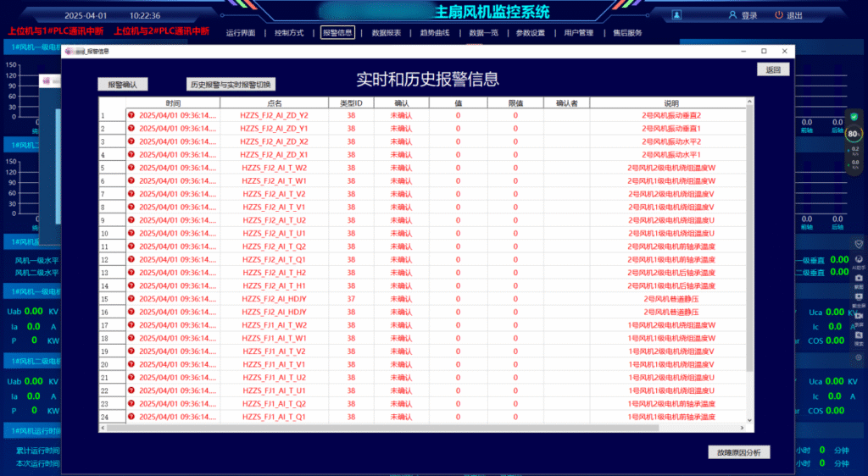The height and width of the screenshot is (476, 868).
Task: Click the cell HZZS_FJ2_AI_T_Q1
Action: (x=274, y=259)
